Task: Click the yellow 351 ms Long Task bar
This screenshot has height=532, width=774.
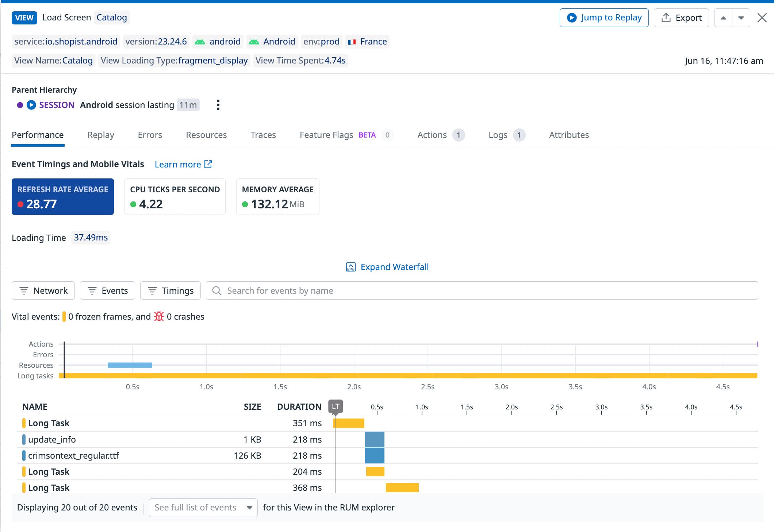Action: 349,423
